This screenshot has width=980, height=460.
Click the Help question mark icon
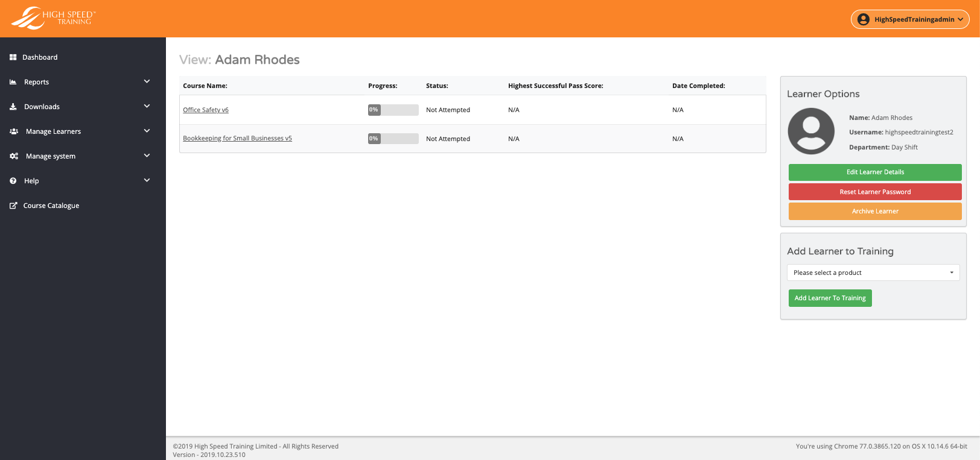(x=13, y=181)
